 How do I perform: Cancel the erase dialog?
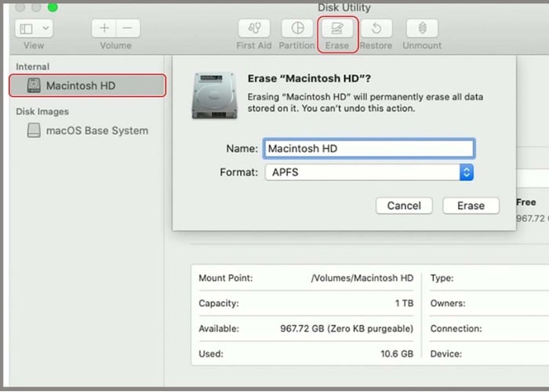coord(404,205)
